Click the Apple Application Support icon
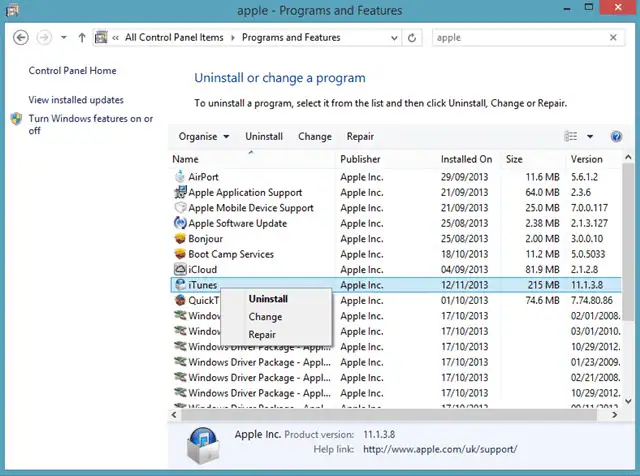 (180, 192)
